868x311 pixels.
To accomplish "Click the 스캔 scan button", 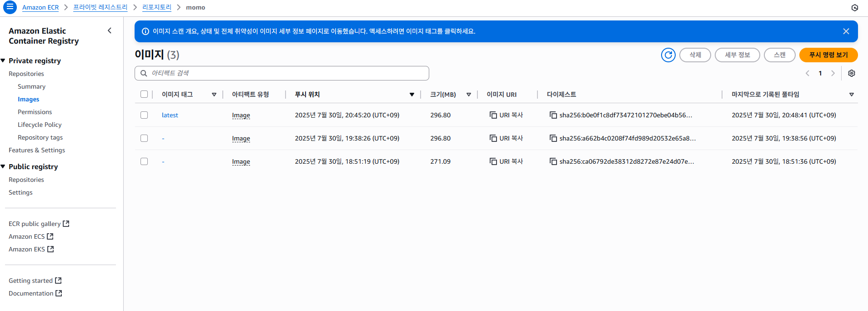I will [x=779, y=55].
